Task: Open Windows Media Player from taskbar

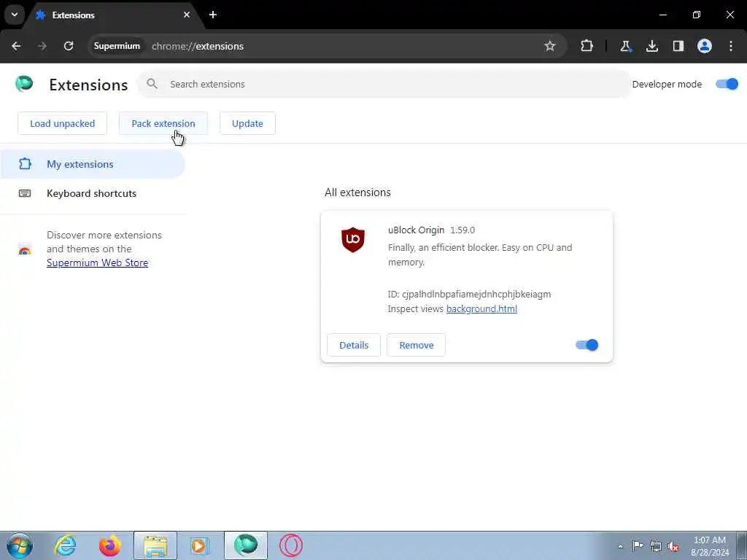Action: (x=200, y=545)
